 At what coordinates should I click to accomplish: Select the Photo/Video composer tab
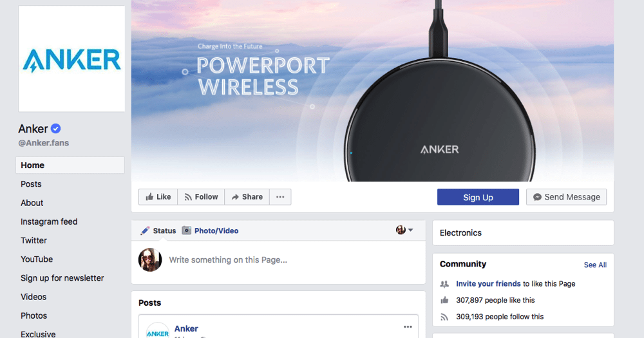pos(211,231)
